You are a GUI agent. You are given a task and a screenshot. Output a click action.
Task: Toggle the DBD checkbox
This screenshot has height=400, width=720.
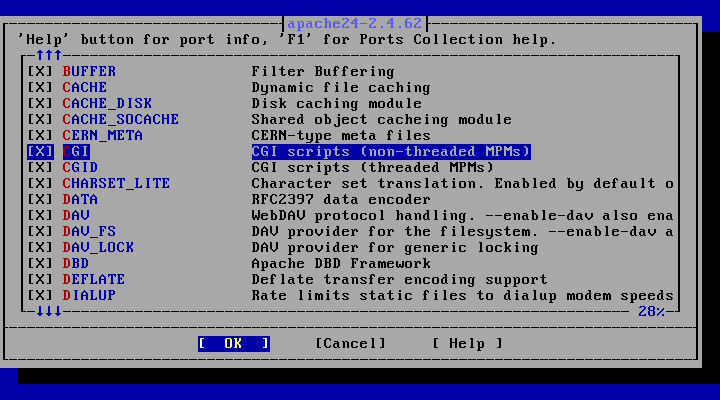(40, 264)
